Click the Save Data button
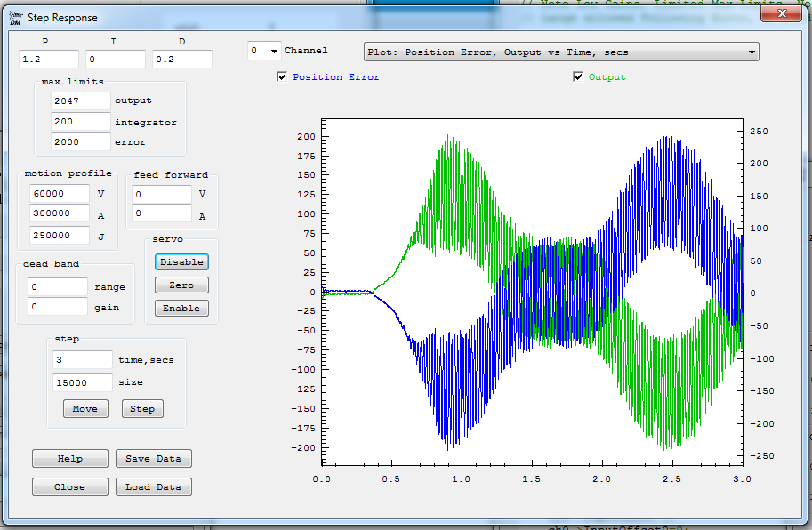This screenshot has height=530, width=812. click(153, 459)
